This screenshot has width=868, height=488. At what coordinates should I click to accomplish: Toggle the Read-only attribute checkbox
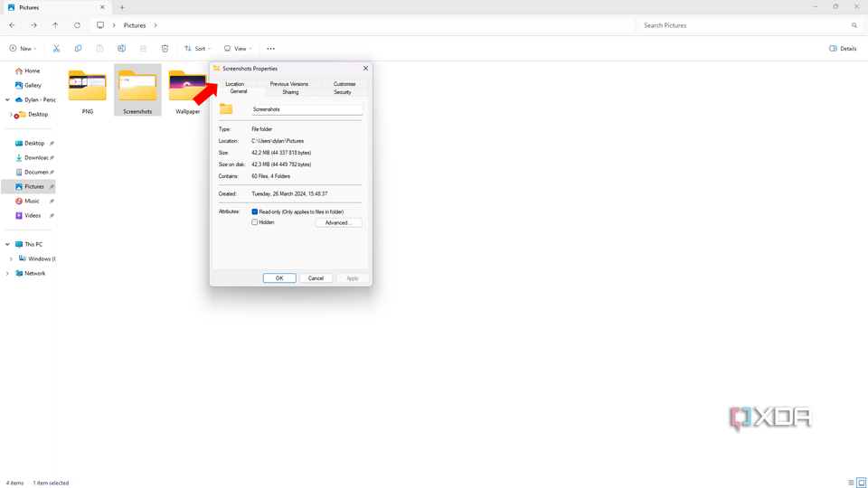pyautogui.click(x=255, y=211)
